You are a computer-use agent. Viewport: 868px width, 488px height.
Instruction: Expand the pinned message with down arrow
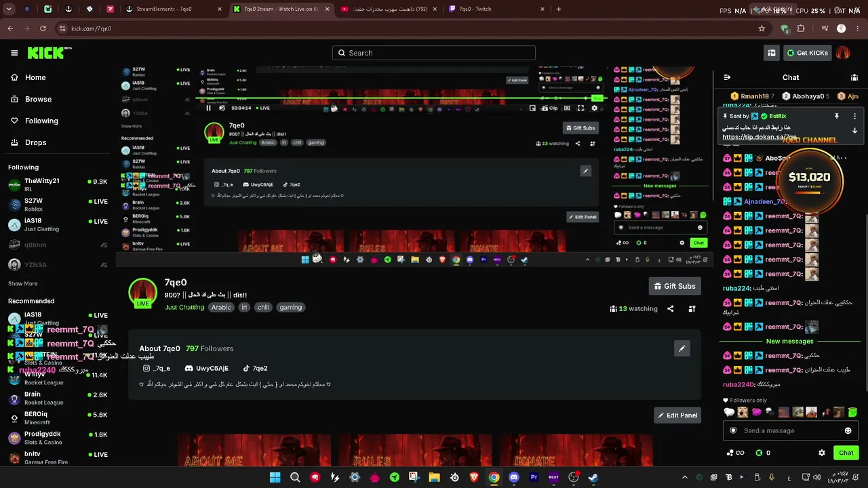[x=854, y=130]
